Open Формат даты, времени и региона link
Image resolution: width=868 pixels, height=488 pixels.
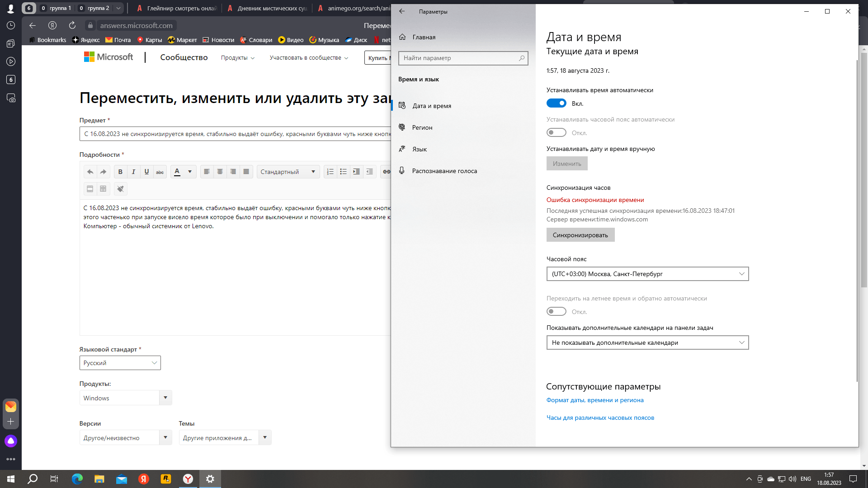(x=595, y=400)
